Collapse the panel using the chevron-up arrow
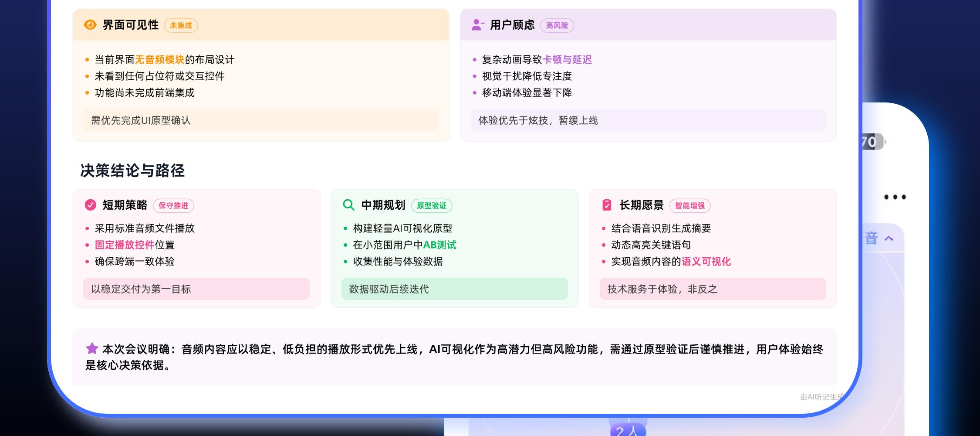 889,238
